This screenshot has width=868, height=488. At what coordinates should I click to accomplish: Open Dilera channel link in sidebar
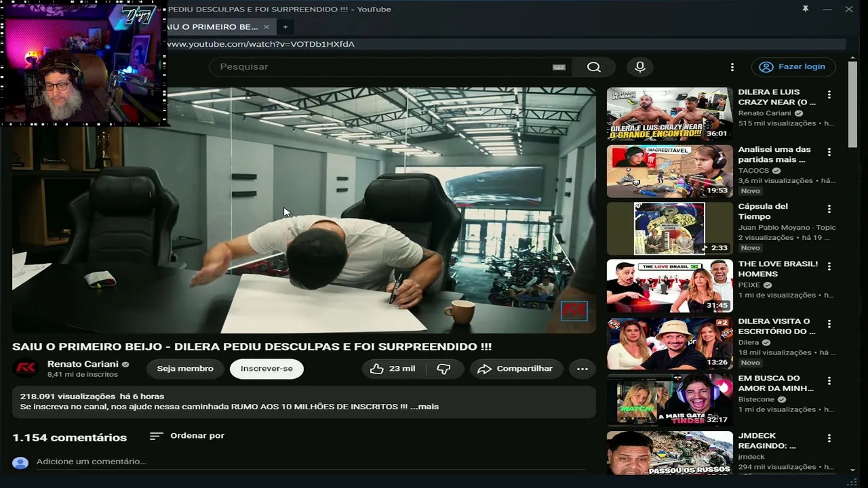749,343
